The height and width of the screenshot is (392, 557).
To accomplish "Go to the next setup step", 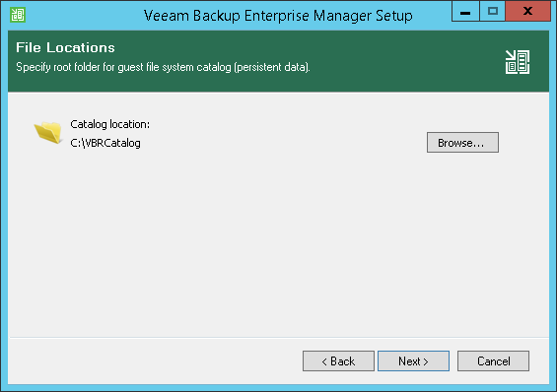I will pyautogui.click(x=413, y=361).
